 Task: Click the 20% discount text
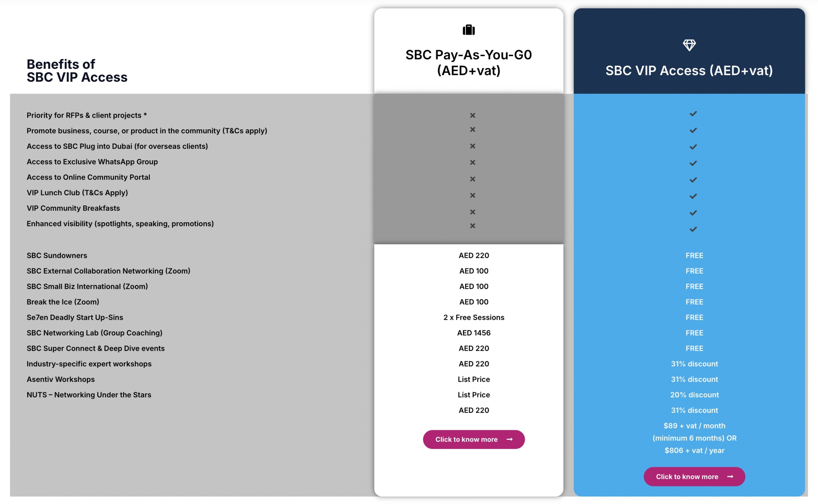point(694,395)
